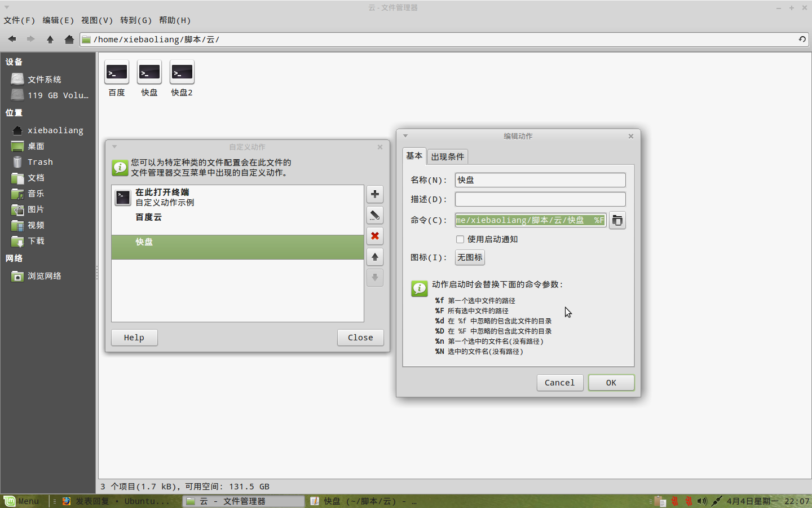Switch to the 出现条件 tab

[x=448, y=156]
